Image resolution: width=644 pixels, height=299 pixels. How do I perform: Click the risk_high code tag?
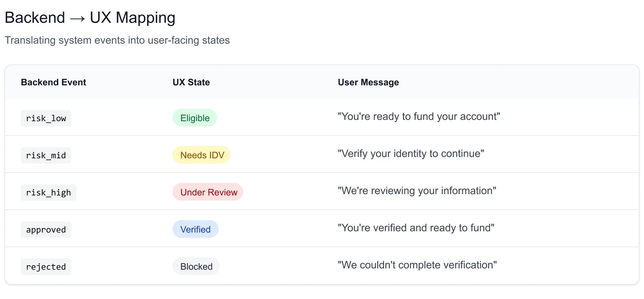click(x=48, y=192)
